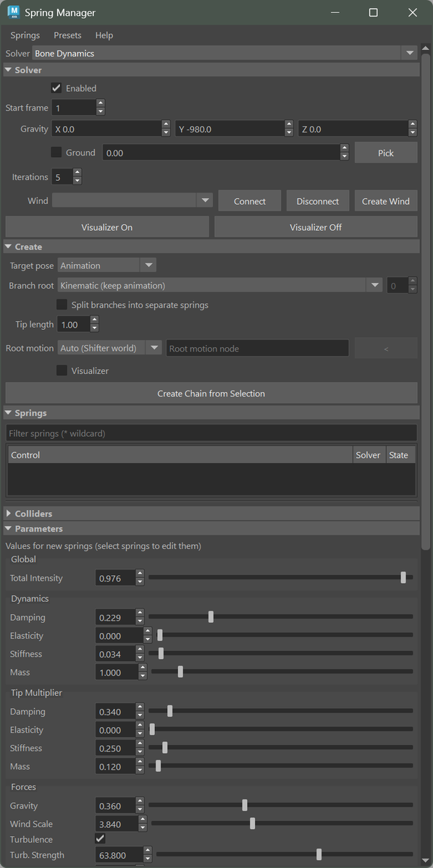Open the Target pose dropdown
This screenshot has width=433, height=868.
pos(107,265)
